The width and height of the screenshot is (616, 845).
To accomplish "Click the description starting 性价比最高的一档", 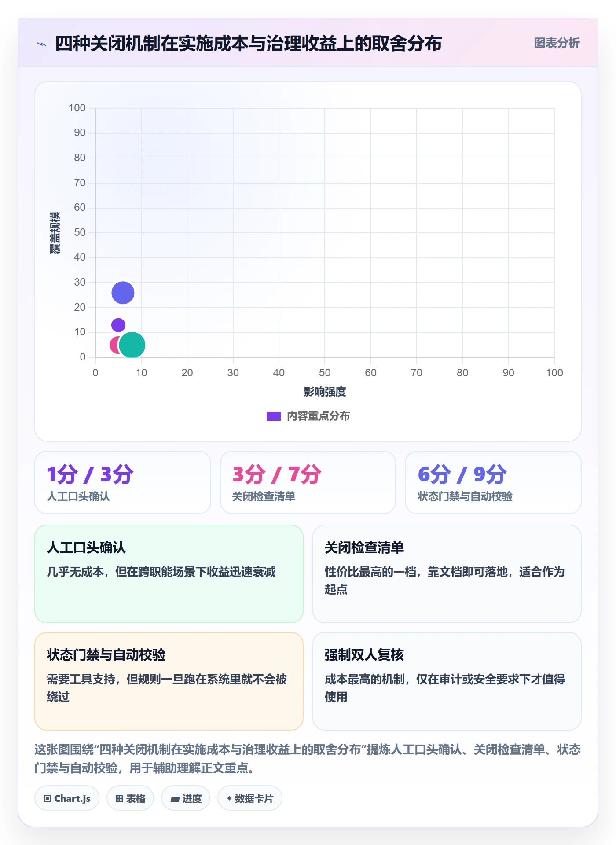I will coord(445,580).
